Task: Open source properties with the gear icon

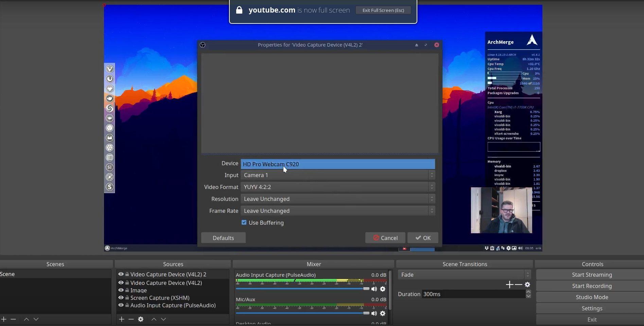Action: [141, 319]
